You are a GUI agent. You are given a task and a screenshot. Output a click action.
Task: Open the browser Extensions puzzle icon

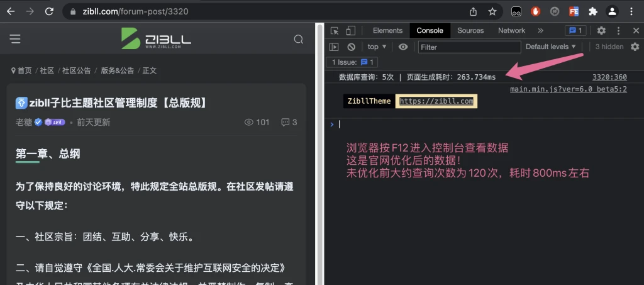coord(592,11)
